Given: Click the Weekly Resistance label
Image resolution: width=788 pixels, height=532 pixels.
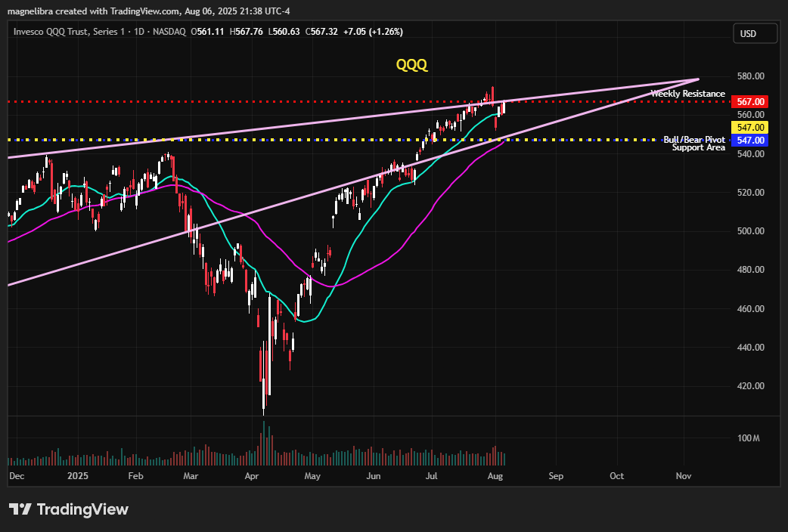Looking at the screenshot, I should pos(688,94).
